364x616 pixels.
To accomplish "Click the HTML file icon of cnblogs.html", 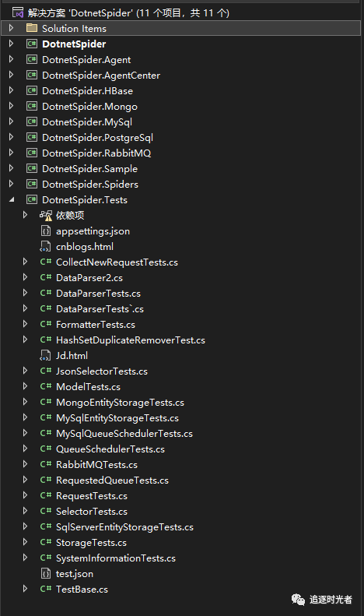I will tap(45, 246).
